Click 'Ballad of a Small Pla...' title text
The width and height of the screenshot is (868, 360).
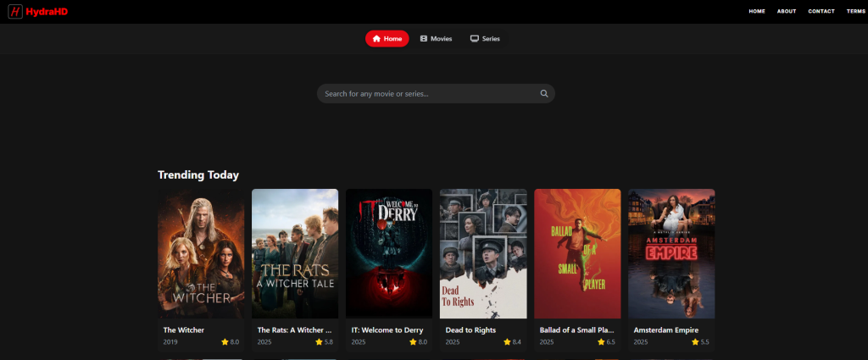577,330
